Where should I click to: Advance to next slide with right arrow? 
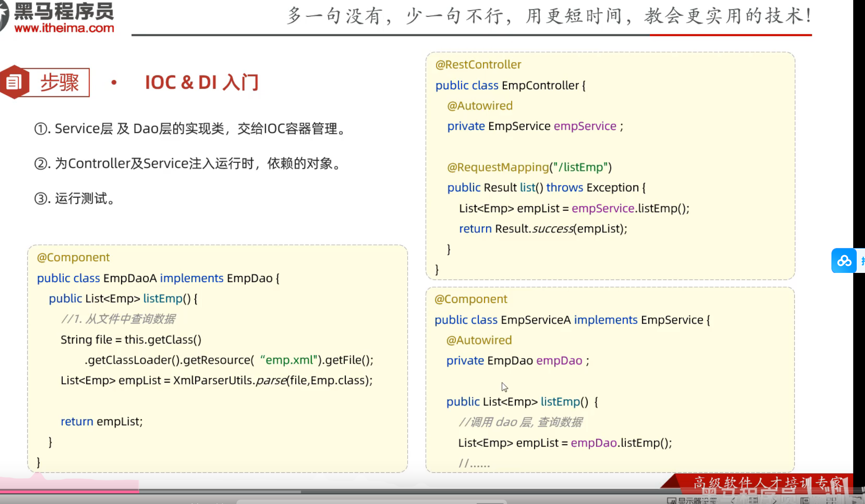774,501
